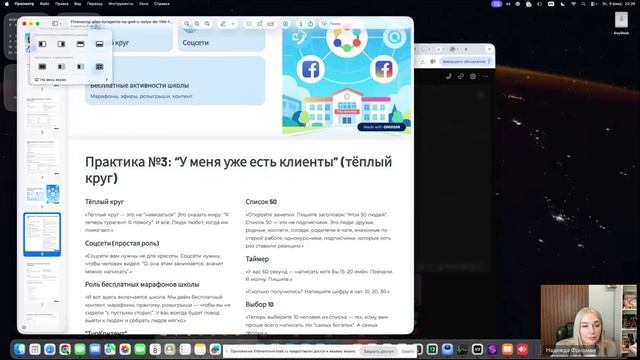
Task: Open Safari from the Dock
Action: pyautogui.click(x=50, y=349)
